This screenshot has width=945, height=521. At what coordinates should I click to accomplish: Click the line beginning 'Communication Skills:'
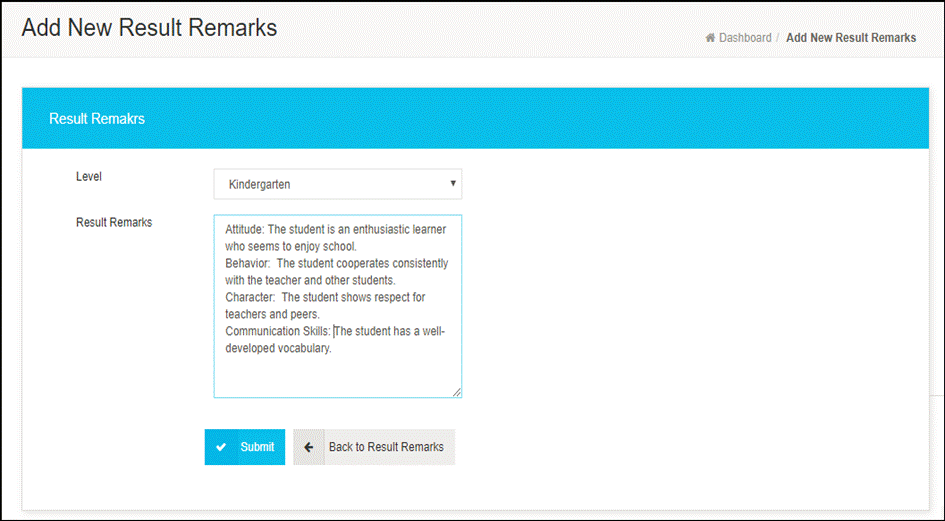click(335, 331)
